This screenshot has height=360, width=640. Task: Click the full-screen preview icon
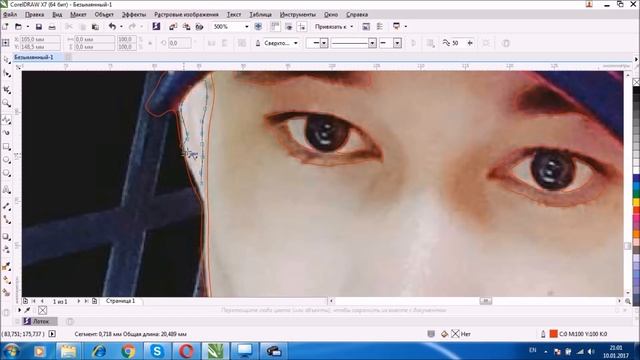tap(258, 27)
